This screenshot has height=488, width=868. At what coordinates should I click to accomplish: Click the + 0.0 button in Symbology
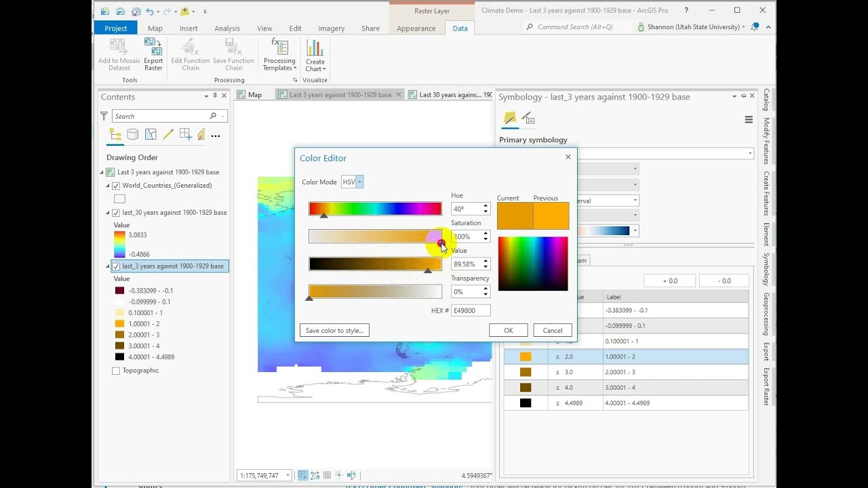669,281
